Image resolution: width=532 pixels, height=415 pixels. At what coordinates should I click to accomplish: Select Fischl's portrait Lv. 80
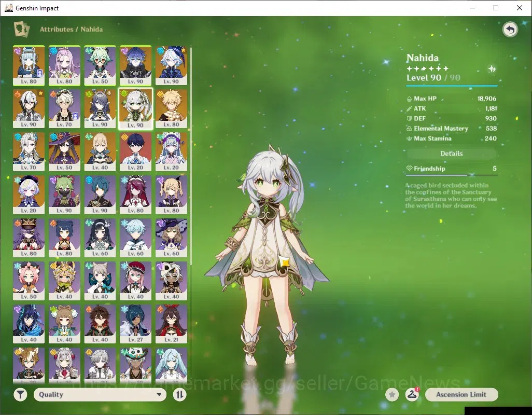click(x=171, y=195)
